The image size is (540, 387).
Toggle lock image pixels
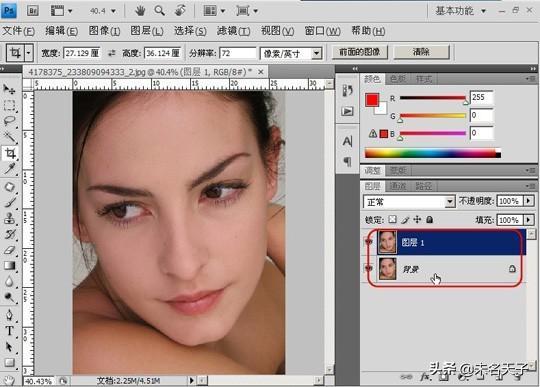pos(405,219)
